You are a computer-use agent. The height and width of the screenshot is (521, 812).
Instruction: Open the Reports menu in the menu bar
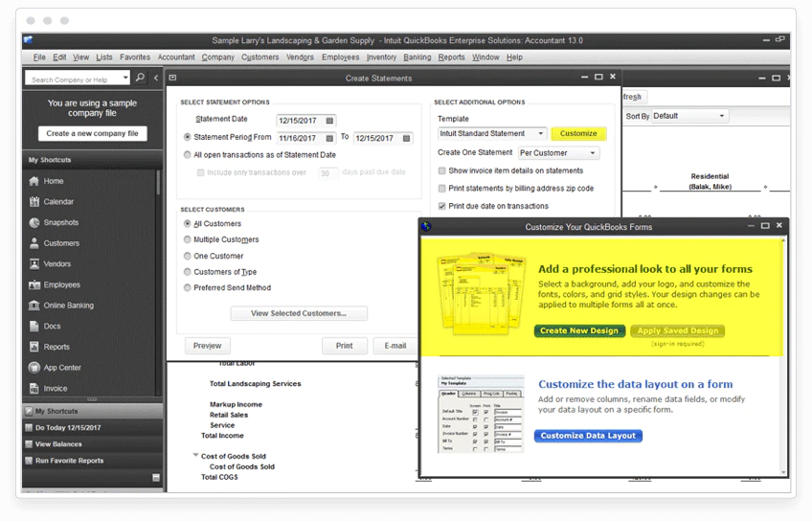(451, 57)
